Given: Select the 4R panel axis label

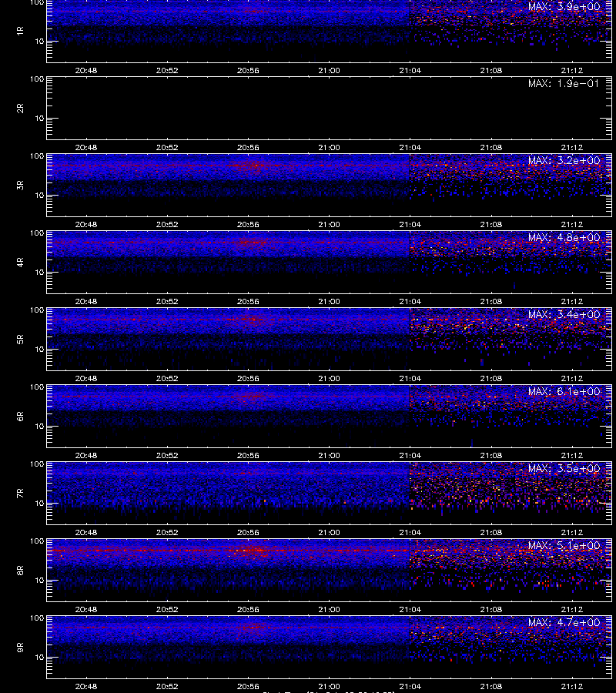Looking at the screenshot, I should click(x=20, y=262).
